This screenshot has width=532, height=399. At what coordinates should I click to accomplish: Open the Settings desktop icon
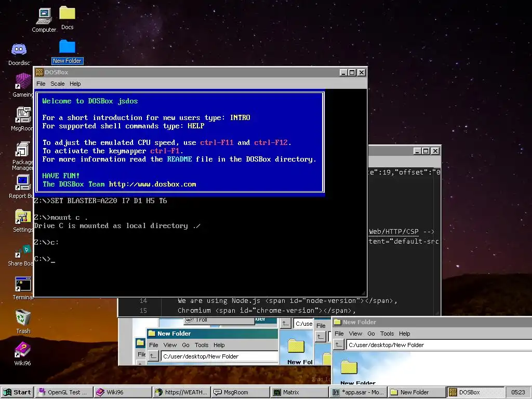pos(23,220)
